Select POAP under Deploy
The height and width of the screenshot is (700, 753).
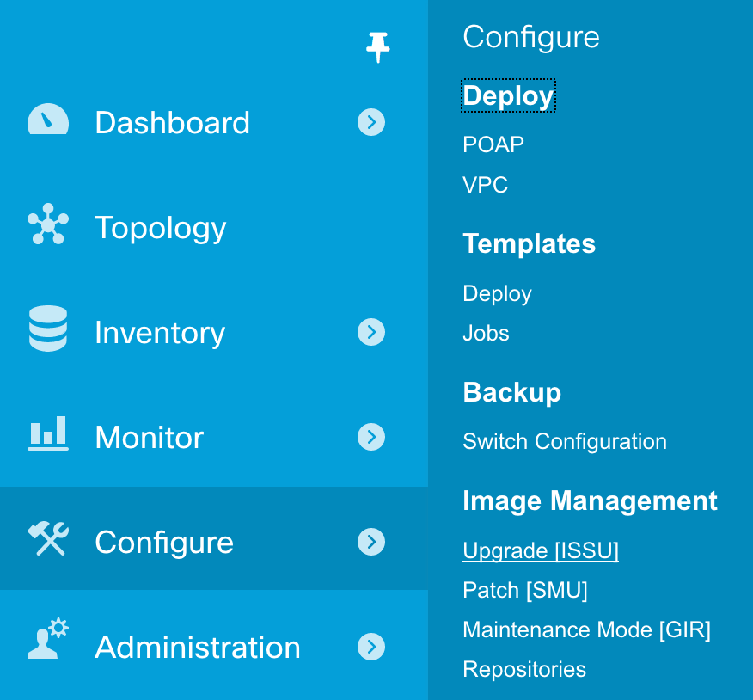493,144
